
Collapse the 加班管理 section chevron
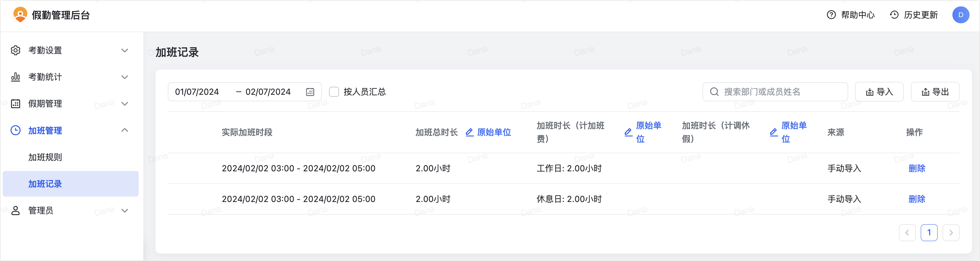click(x=125, y=130)
